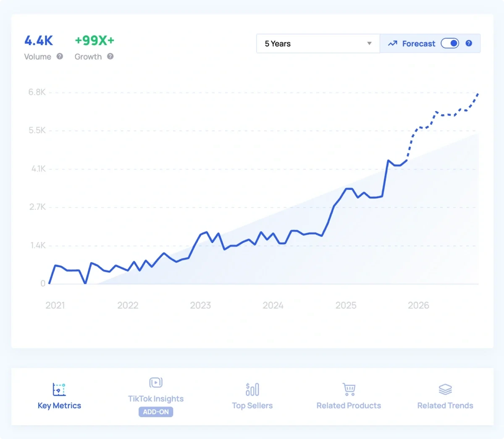The image size is (504, 439).
Task: Open the Growth help question mark
Action: coord(110,56)
